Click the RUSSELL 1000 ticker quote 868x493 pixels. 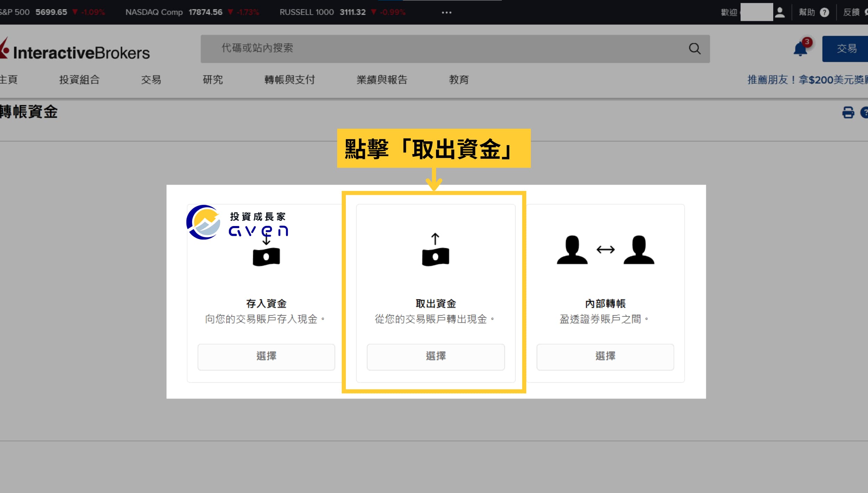coord(342,12)
